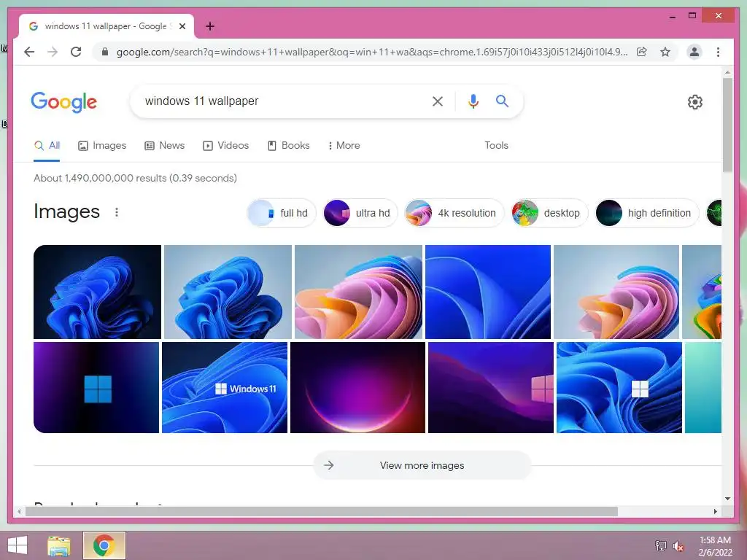Switch to the Images tab
Viewport: 747px width, 560px height.
102,145
